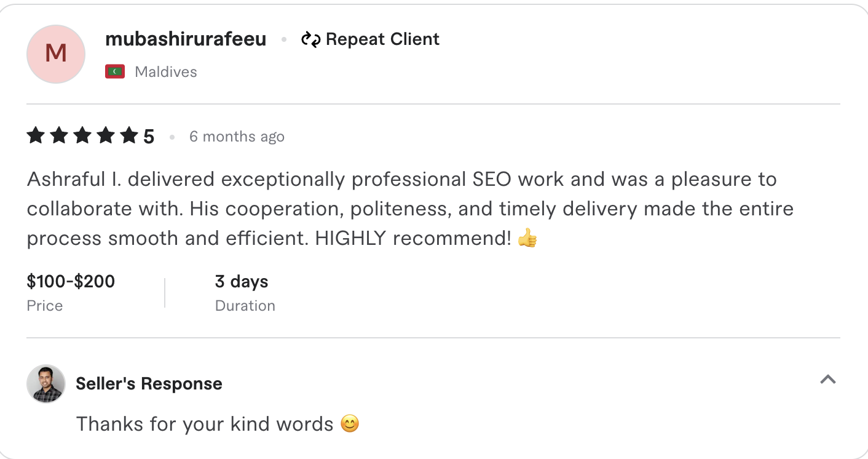Screen dimensions: 868x459
Task: Select the first rating star
Action: 35,135
